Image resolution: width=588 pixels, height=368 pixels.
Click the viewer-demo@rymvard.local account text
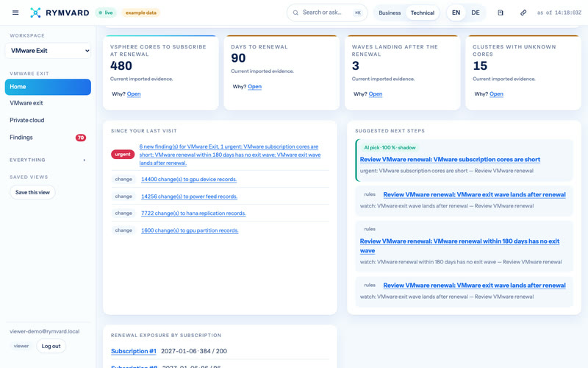coord(45,332)
